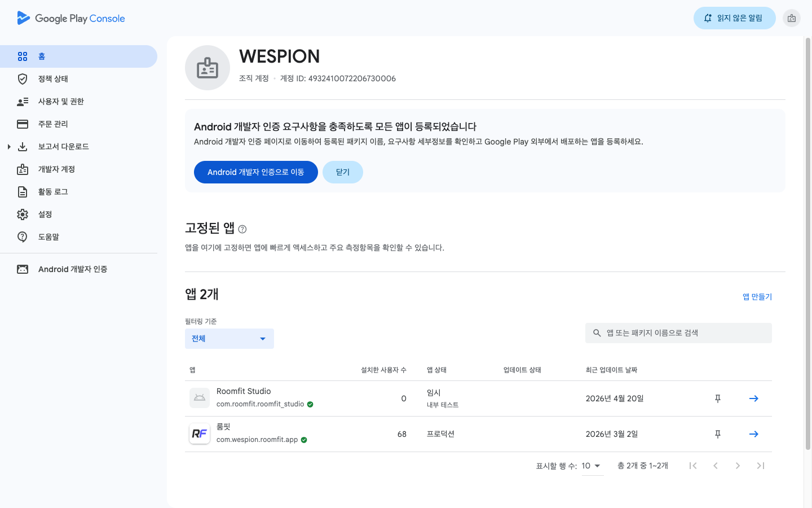Open the 표시할 행 수 rows dropdown
Screen dimensions: 812x508
tap(592, 466)
